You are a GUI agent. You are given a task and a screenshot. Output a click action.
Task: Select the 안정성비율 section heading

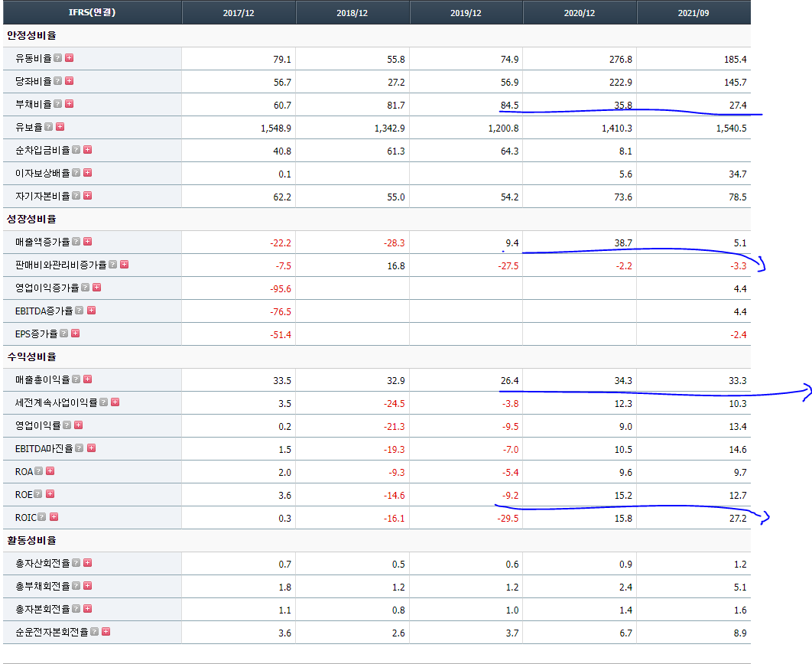31,36
